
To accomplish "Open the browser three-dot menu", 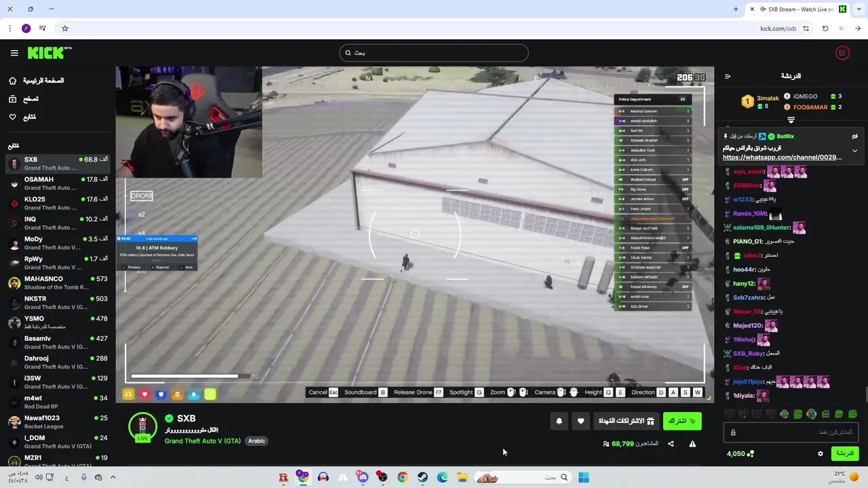I will pyautogui.click(x=9, y=28).
